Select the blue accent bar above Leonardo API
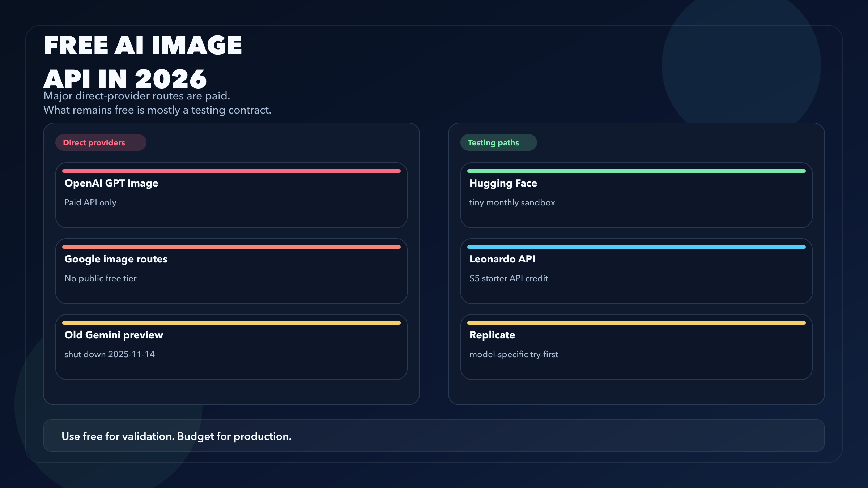Screen dimensions: 868x488 (x=637, y=247)
